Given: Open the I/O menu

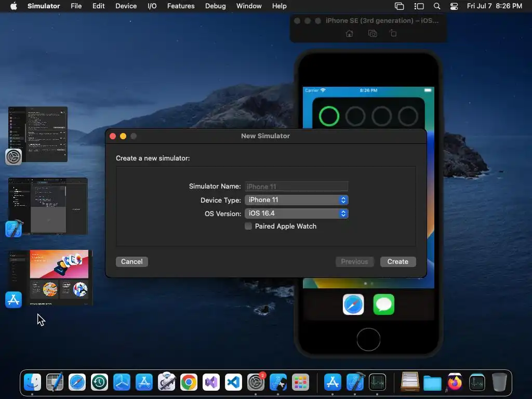Looking at the screenshot, I should click(152, 6).
